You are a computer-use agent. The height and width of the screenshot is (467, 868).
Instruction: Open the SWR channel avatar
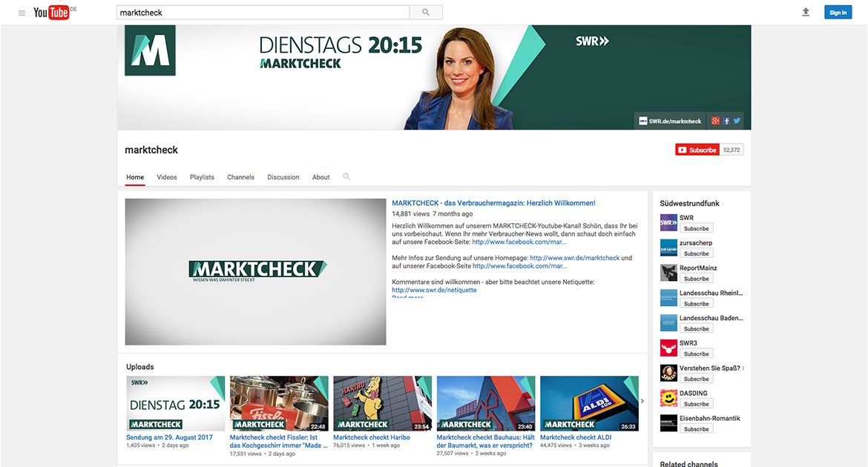coord(668,222)
